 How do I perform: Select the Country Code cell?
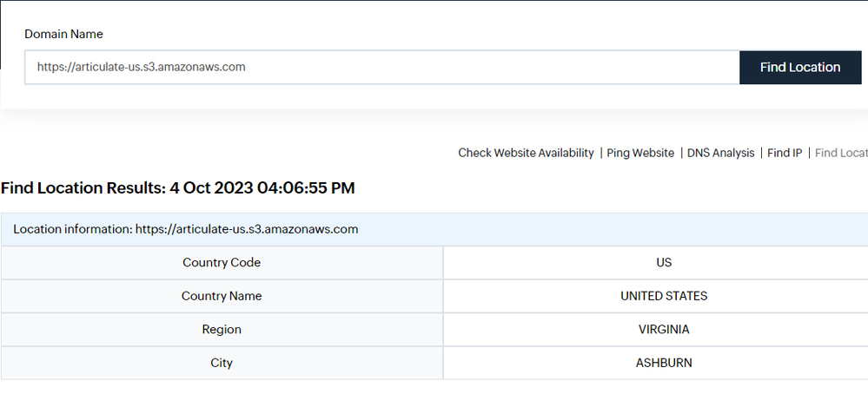222,262
